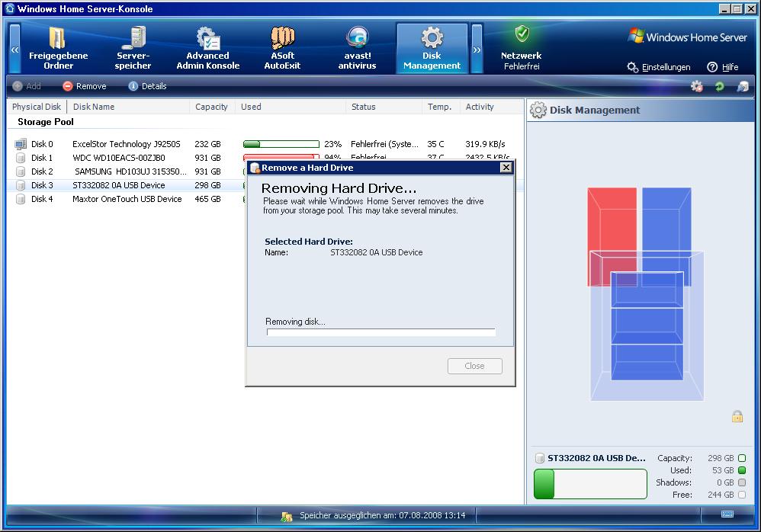Open the Serverspeicher tab
Screen dimensions: 761x532
(133, 48)
